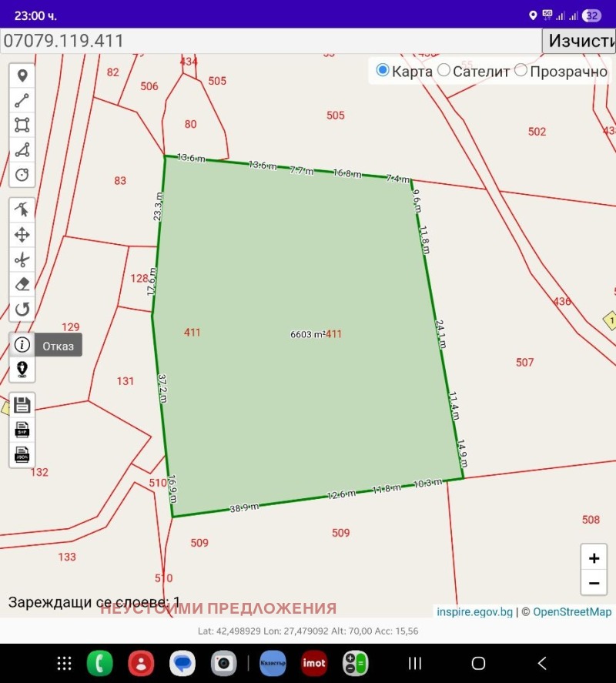Enable the Прозрачно display mode
This screenshot has height=683, width=616.
point(521,70)
